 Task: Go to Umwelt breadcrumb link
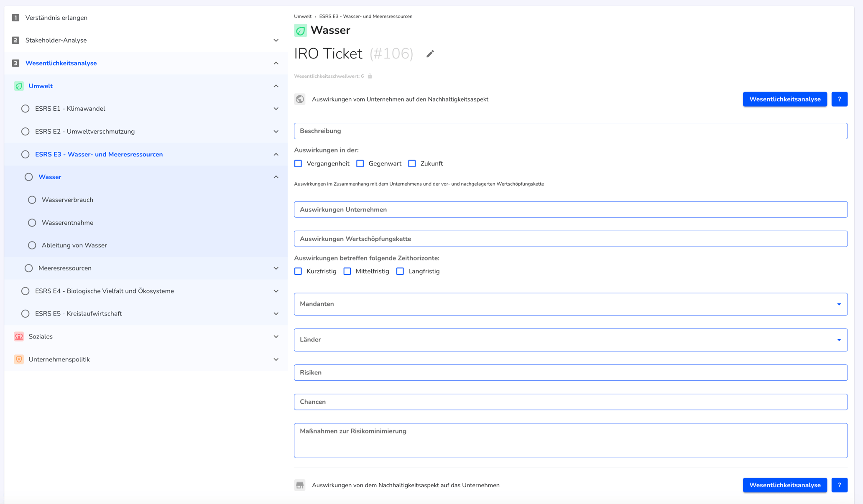303,16
